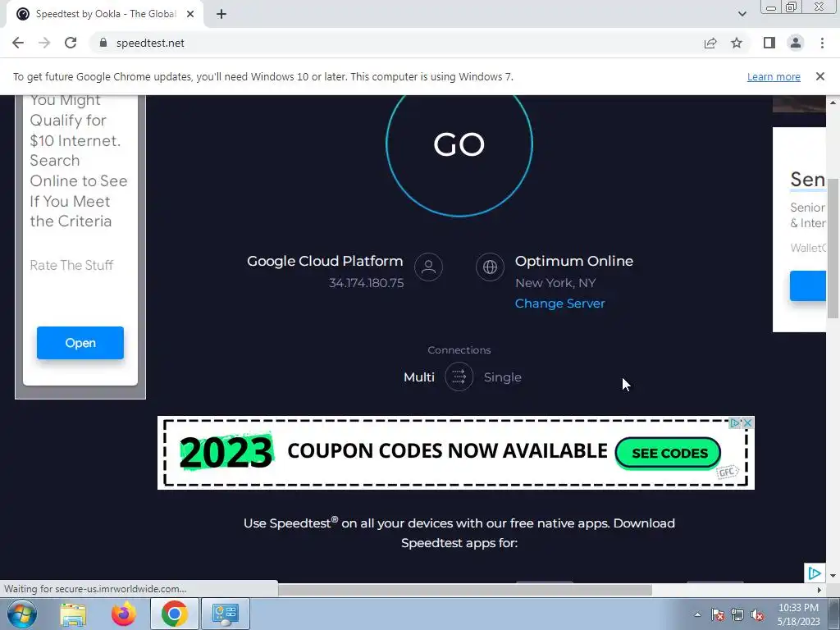840x630 pixels.
Task: Click the browser forward arrow
Action: point(44,43)
